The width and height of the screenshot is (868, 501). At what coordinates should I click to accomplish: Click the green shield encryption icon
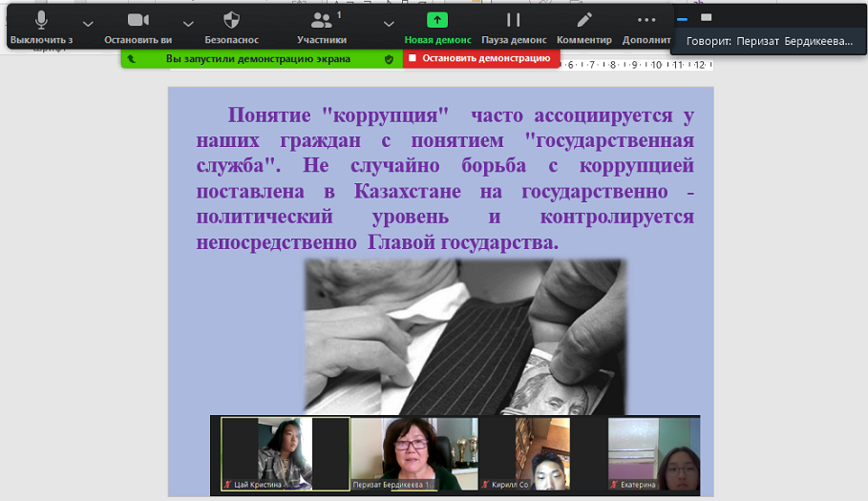(389, 58)
